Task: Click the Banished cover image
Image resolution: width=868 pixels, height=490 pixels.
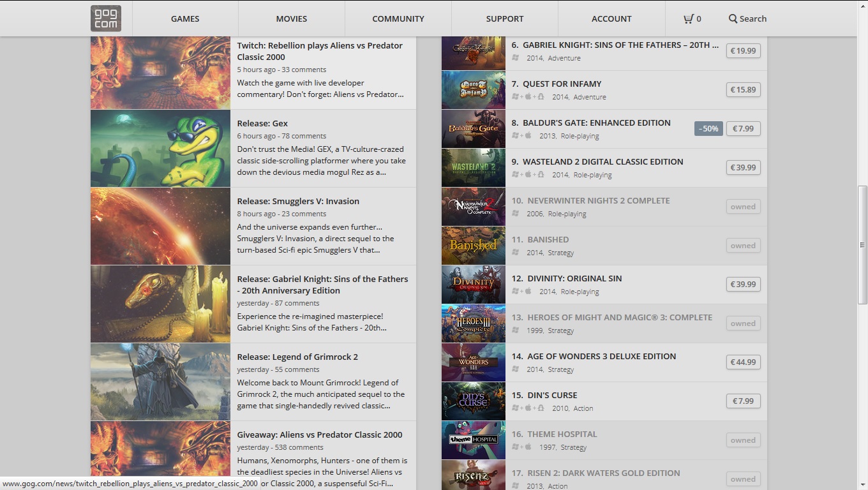Action: pos(474,246)
